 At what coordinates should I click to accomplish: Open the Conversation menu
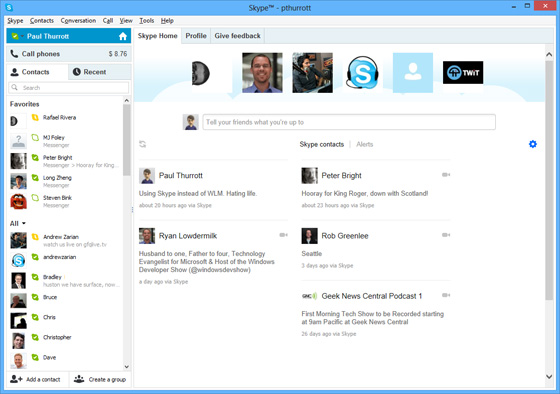[78, 21]
